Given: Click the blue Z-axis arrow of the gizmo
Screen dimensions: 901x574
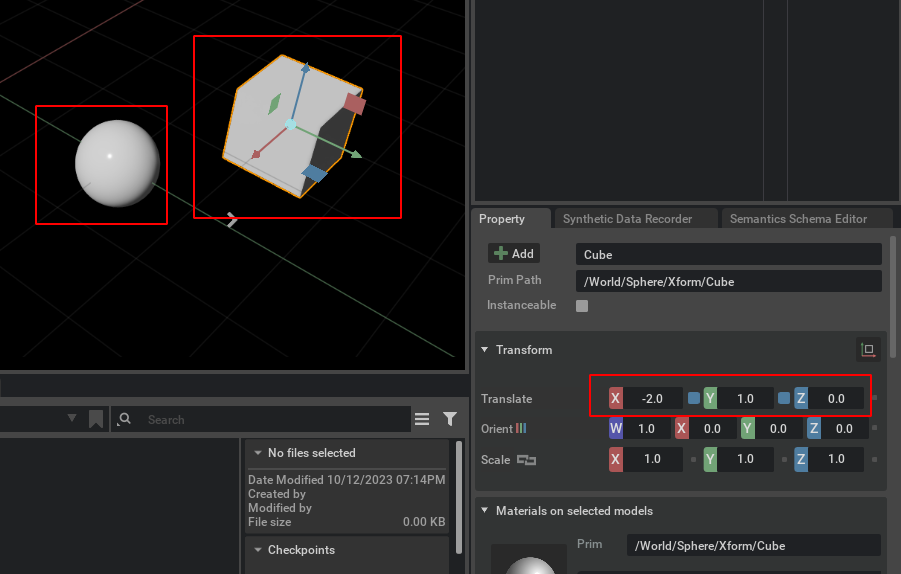Looking at the screenshot, I should (305, 69).
